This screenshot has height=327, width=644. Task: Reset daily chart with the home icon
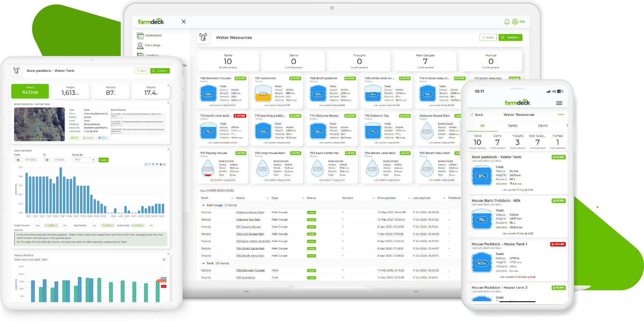pos(161,164)
